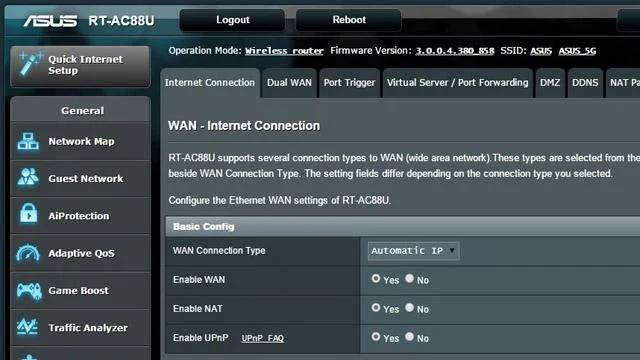The height and width of the screenshot is (360, 640).
Task: Click the Enable WAN label
Action: 199,280
